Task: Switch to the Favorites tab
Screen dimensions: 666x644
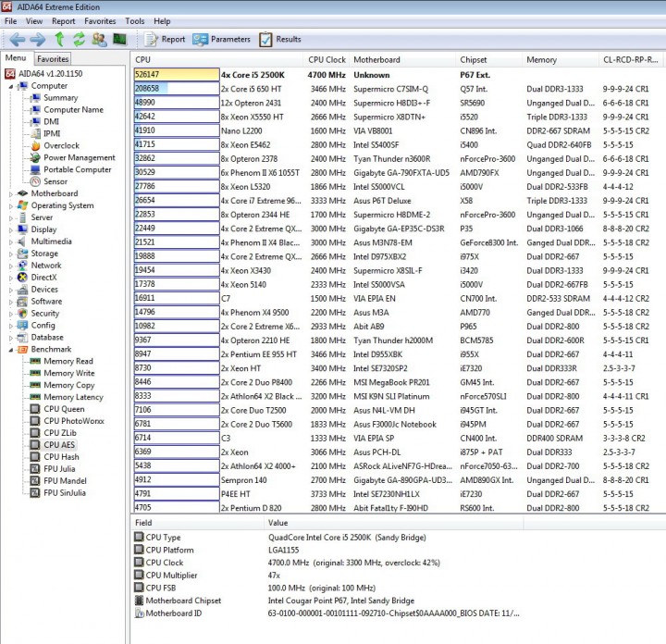Action: click(x=53, y=58)
